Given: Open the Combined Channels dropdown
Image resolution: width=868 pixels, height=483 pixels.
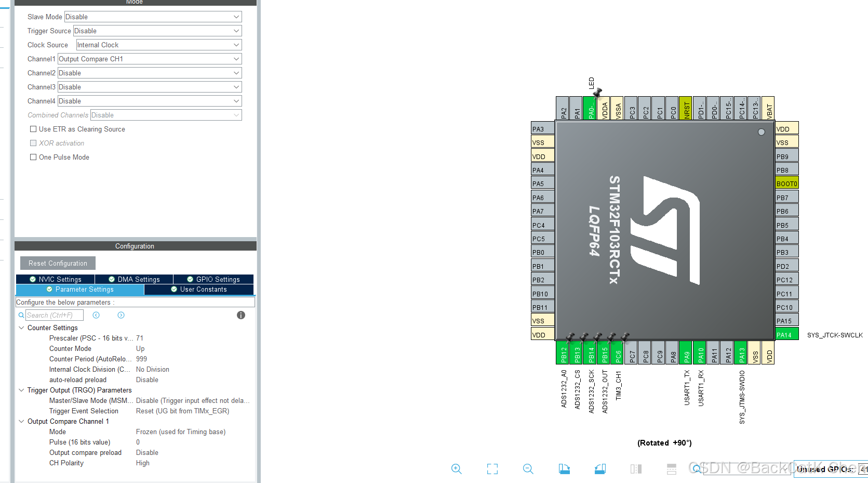Looking at the screenshot, I should [x=166, y=115].
